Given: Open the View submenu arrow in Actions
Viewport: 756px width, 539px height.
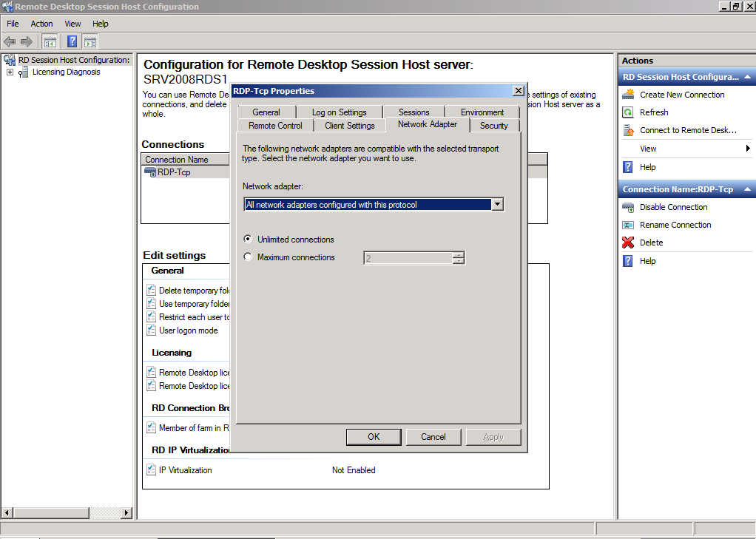Looking at the screenshot, I should [747, 149].
